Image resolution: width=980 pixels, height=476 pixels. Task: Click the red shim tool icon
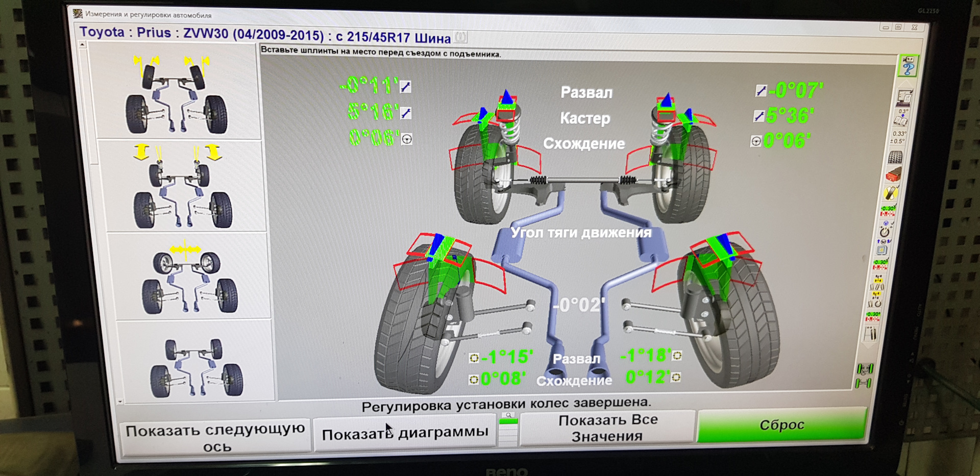click(x=893, y=174)
